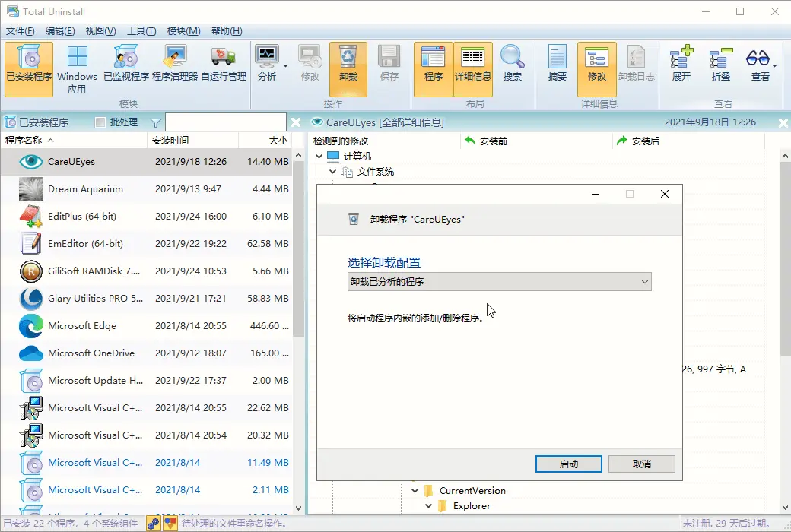Image resolution: width=791 pixels, height=532 pixels.
Task: Select Microsoft Update H... entry
Action: pyautogui.click(x=146, y=380)
